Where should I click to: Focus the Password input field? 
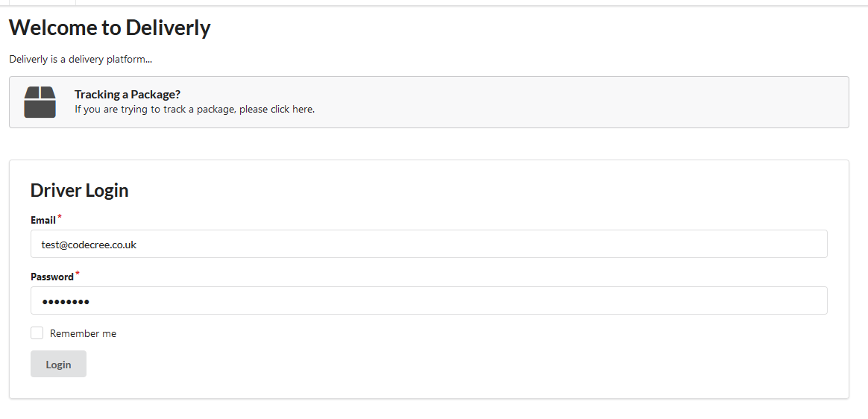[x=429, y=300]
